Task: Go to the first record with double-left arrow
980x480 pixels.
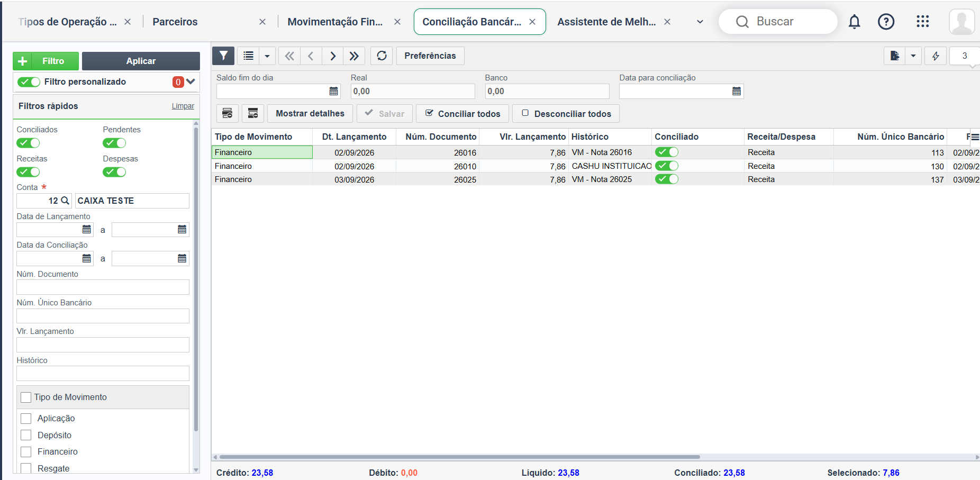Action: [x=289, y=56]
